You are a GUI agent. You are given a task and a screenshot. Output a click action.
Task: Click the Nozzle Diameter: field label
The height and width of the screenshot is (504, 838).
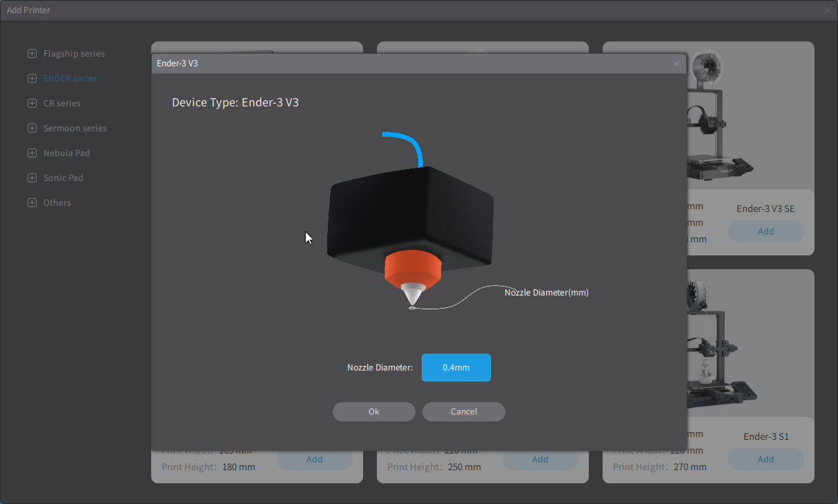[380, 367]
